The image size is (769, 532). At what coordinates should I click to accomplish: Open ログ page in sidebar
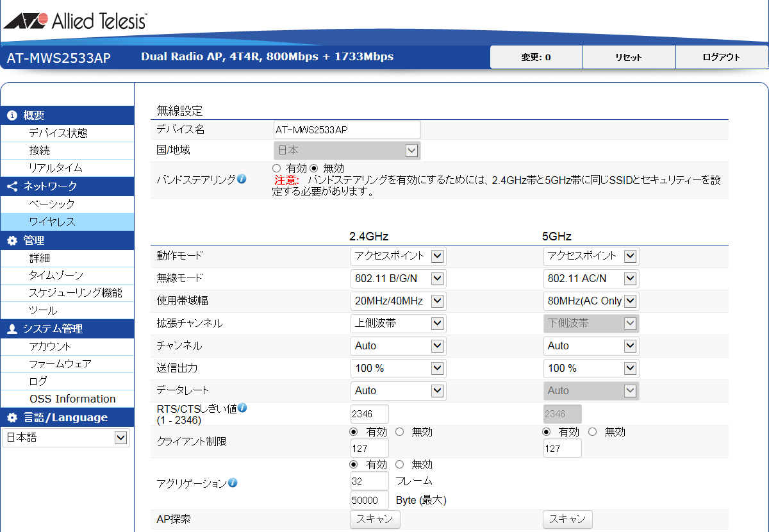pyautogui.click(x=67, y=381)
